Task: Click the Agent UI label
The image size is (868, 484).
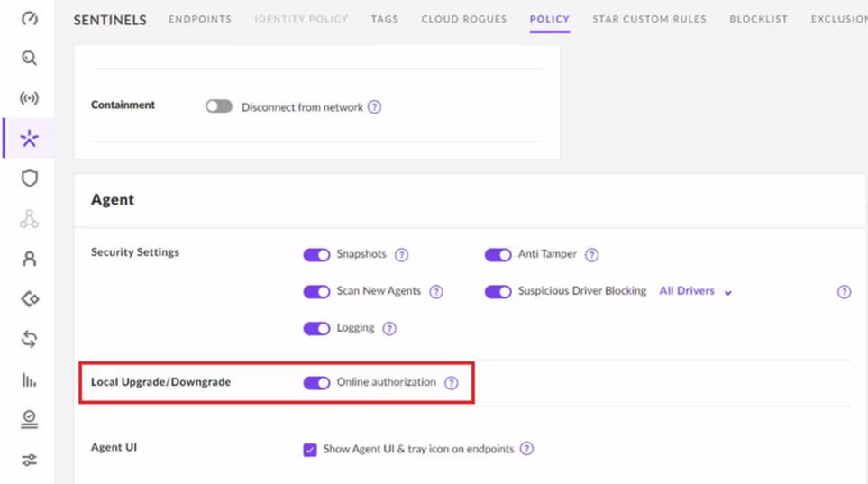Action: coord(114,447)
